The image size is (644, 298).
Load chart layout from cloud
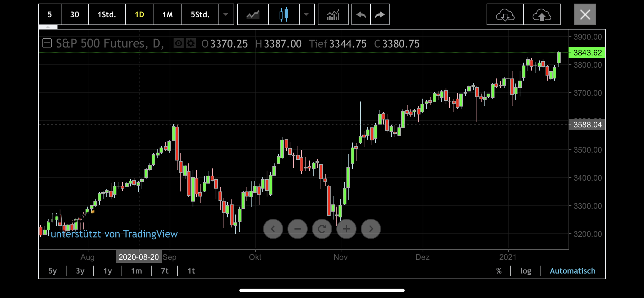(x=505, y=14)
